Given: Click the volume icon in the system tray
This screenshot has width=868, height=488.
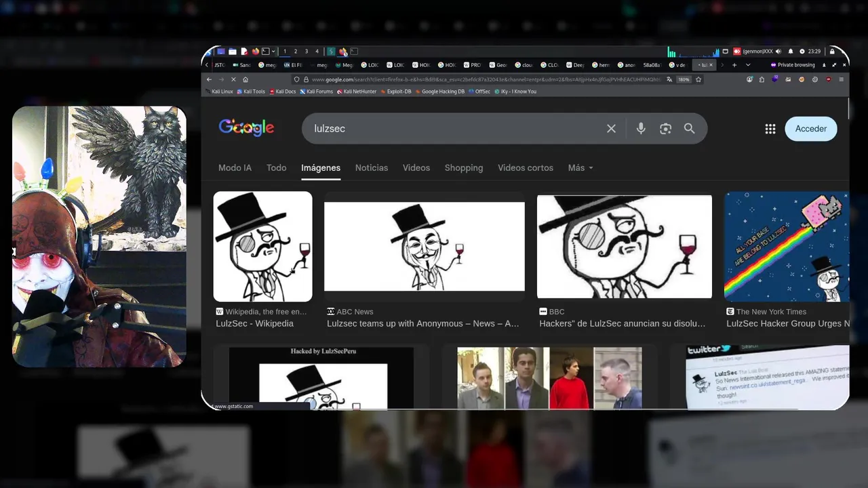Looking at the screenshot, I should (778, 52).
